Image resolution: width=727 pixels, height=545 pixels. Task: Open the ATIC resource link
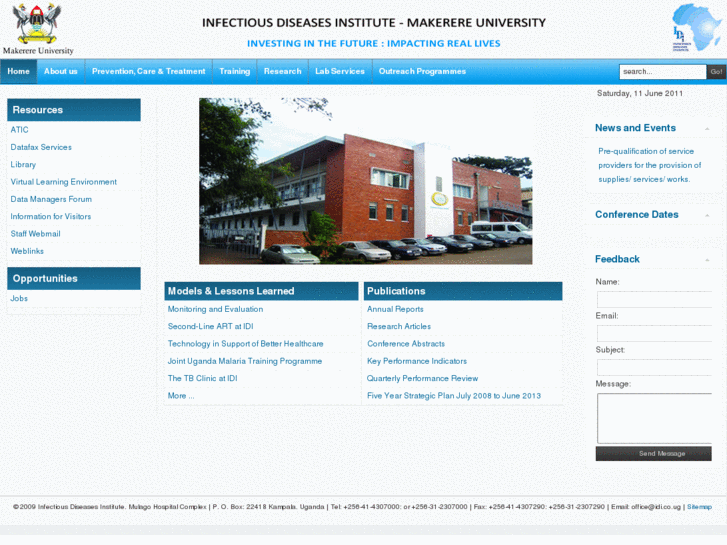click(x=19, y=130)
